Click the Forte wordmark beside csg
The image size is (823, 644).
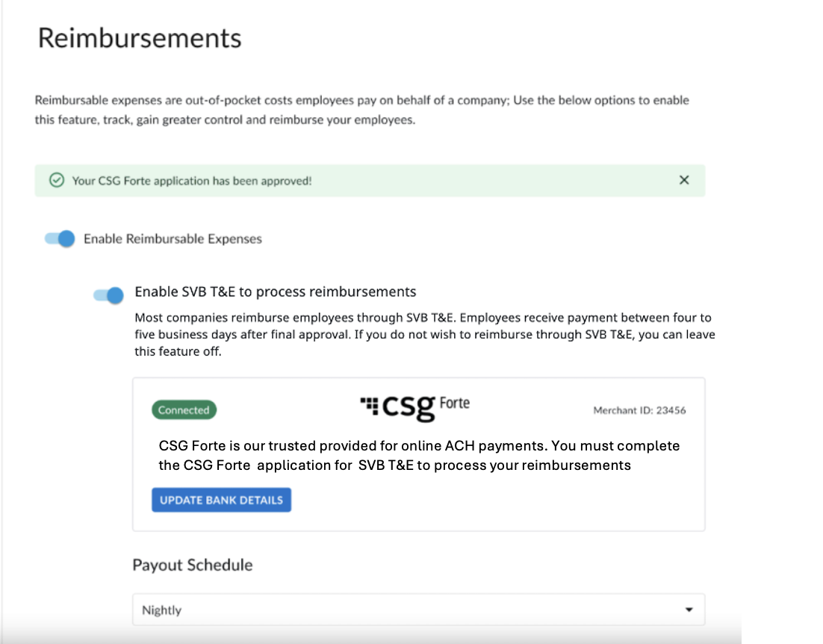point(455,403)
